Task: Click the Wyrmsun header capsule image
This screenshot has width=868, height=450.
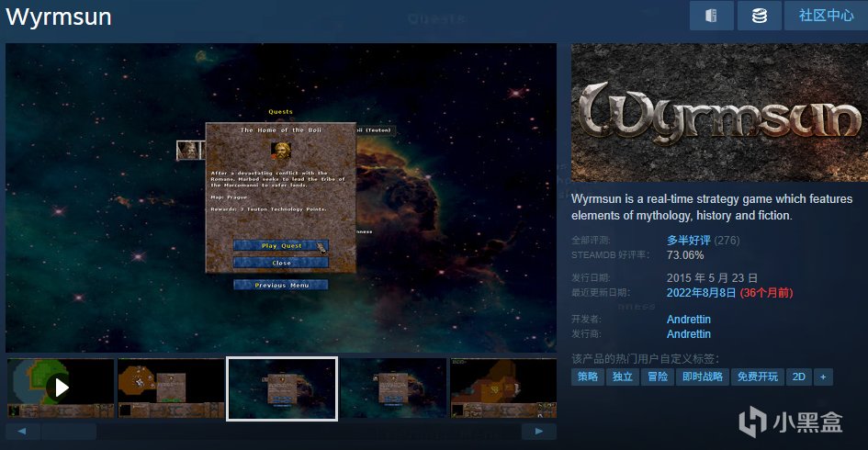Action: (x=719, y=113)
